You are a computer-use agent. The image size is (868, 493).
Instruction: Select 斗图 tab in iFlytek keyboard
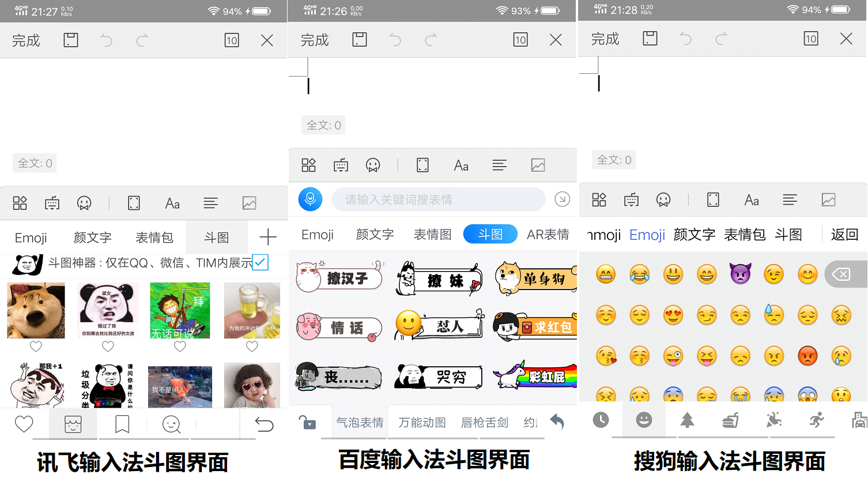(217, 238)
